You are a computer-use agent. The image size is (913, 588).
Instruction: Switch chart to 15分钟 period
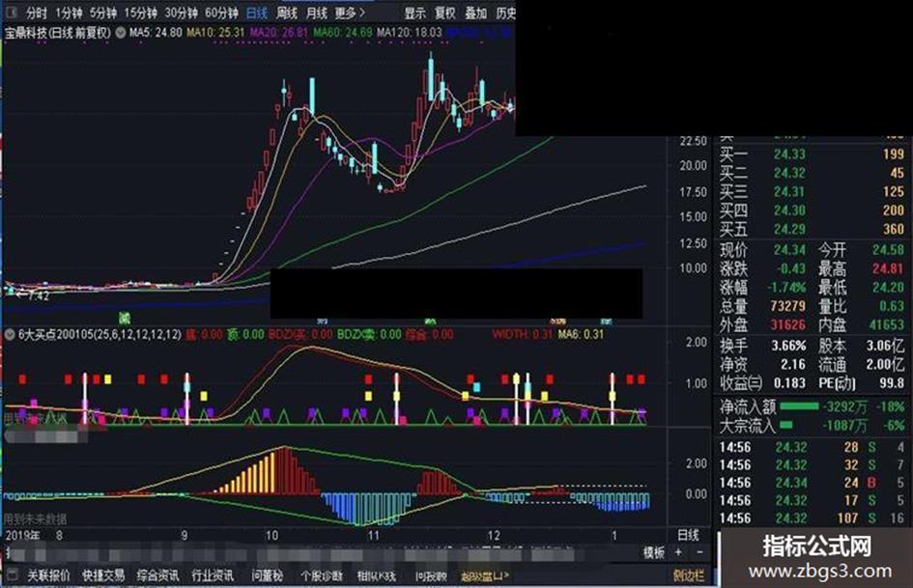(140, 13)
